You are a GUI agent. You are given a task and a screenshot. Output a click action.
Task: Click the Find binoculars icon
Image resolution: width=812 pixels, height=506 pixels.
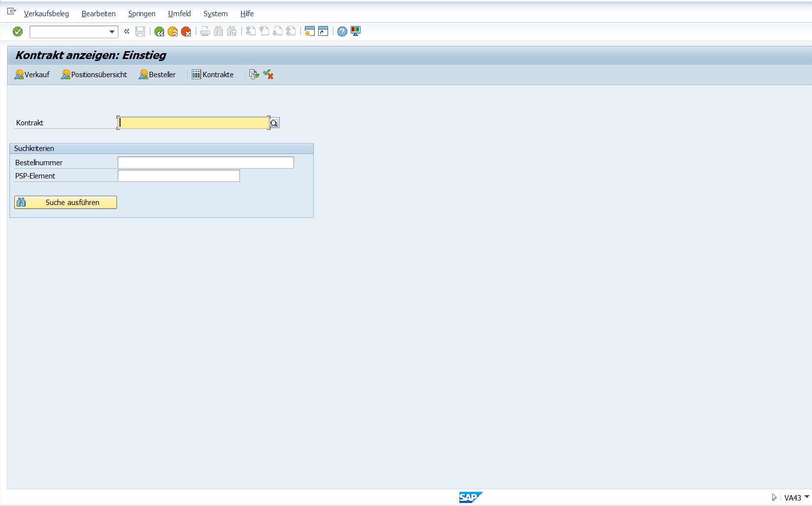point(218,31)
